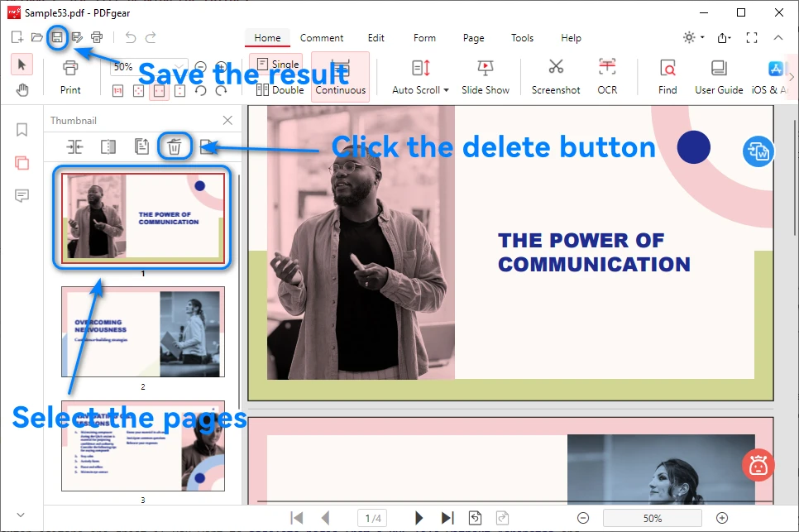The image size is (799, 532).
Task: Click the undo arrow icon
Action: (x=130, y=37)
